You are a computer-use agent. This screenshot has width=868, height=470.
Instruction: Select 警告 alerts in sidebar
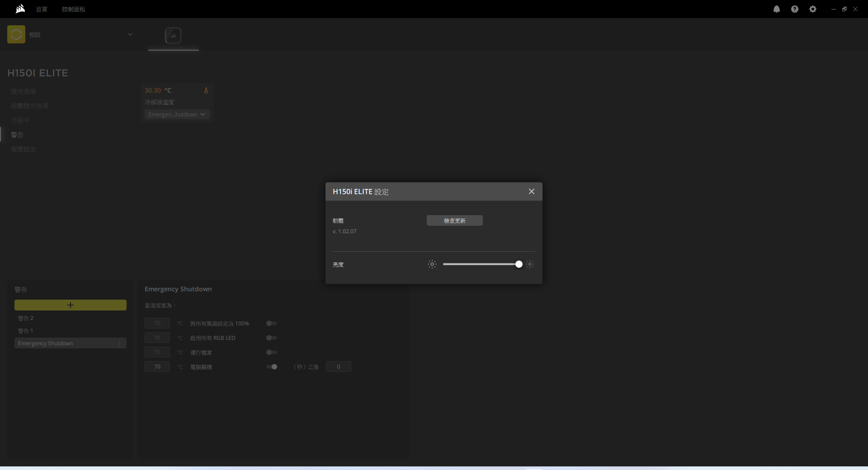point(17,135)
